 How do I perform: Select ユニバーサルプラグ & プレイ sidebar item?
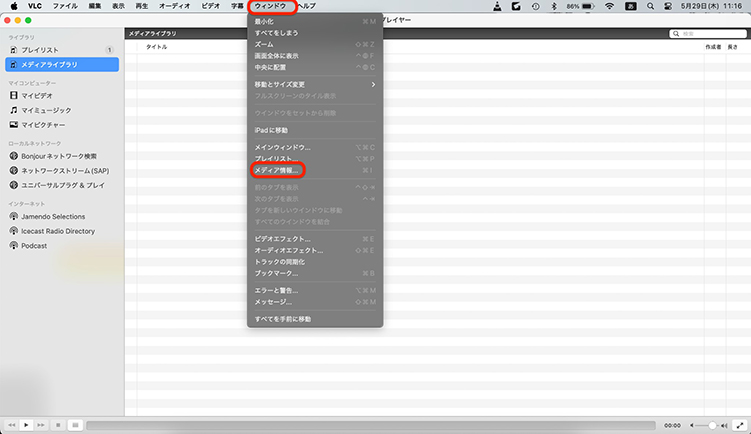click(62, 185)
